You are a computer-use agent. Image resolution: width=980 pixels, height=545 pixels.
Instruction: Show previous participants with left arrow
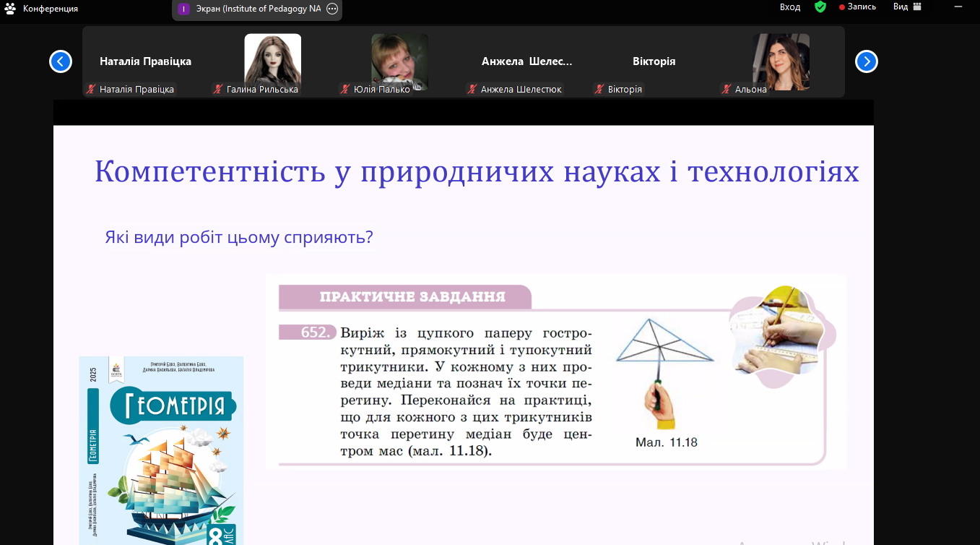coord(61,61)
